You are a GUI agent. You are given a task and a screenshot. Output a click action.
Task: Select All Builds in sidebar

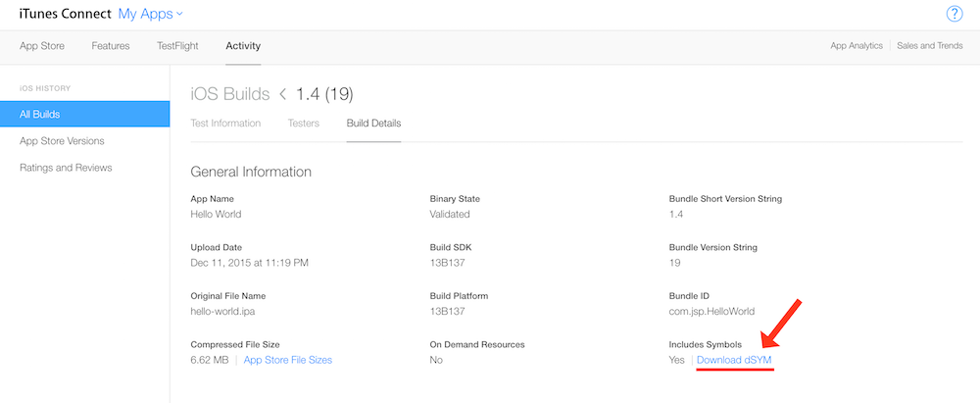point(85,114)
